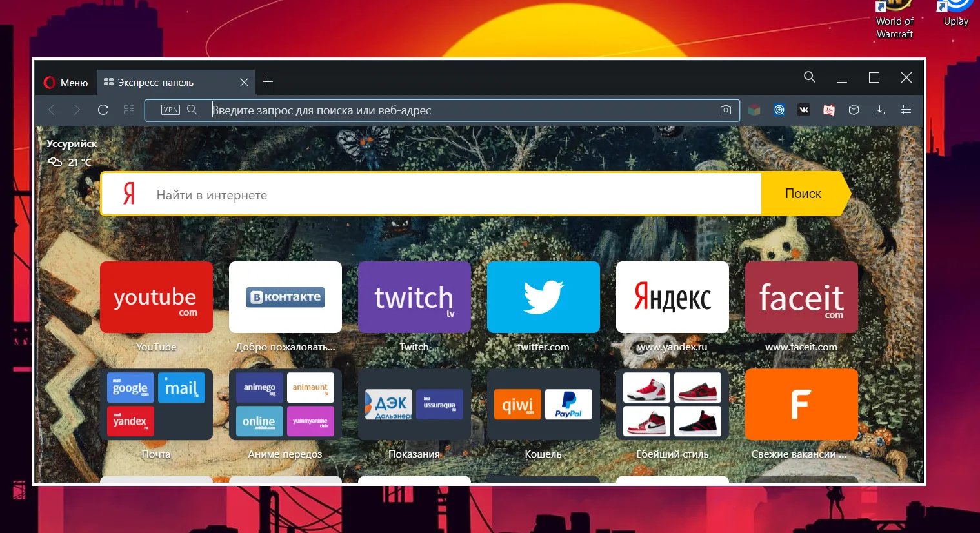Click the Кошель folder label
The image size is (980, 533).
[x=543, y=454]
